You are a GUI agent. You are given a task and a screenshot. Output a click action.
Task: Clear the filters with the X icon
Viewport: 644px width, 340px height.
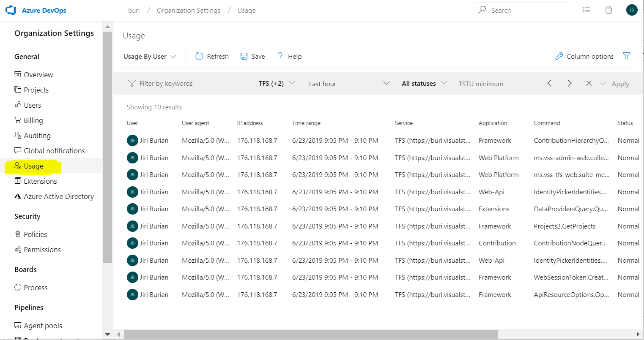(x=589, y=83)
